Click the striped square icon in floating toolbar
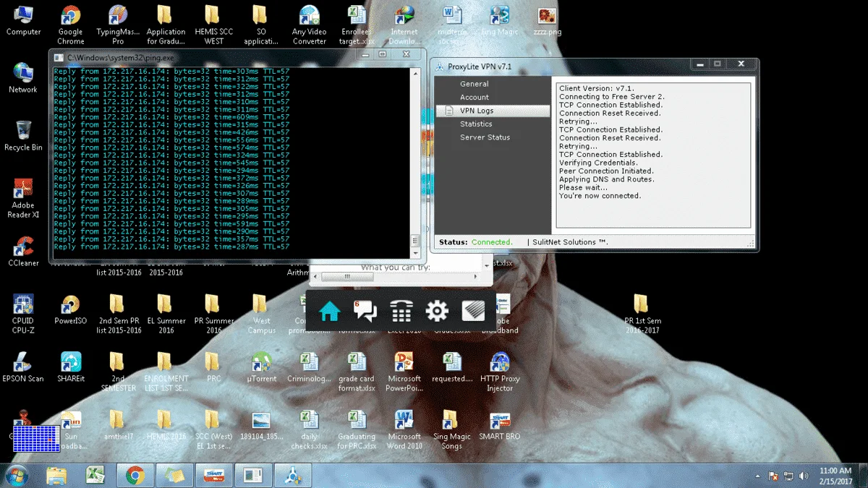The image size is (868, 488). 473,312
